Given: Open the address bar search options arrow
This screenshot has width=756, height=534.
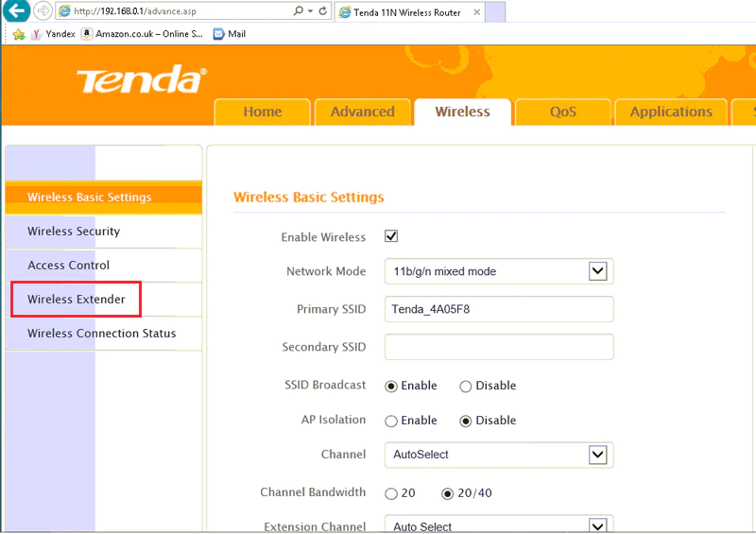Looking at the screenshot, I should [311, 10].
